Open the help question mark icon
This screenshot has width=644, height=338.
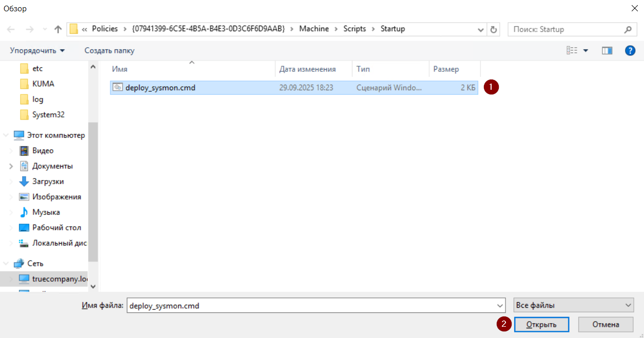pos(630,51)
